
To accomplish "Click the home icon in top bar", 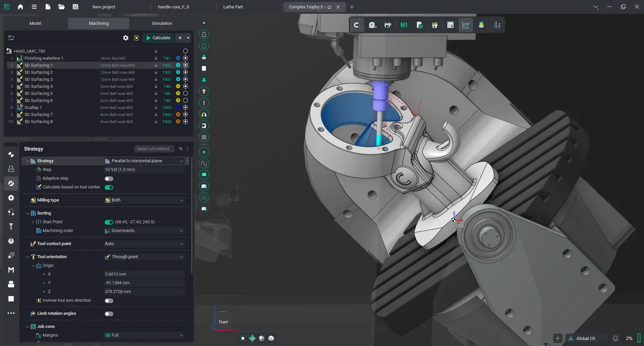I will click(20, 7).
